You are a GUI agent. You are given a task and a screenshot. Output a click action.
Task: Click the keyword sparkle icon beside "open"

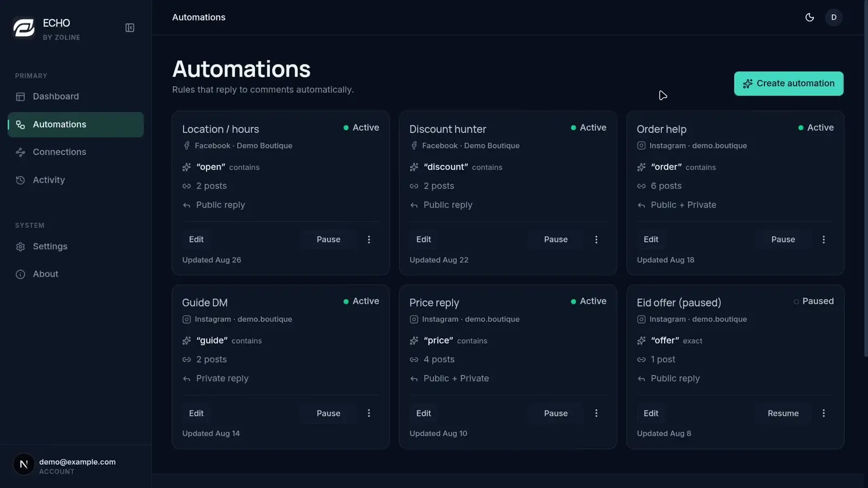[187, 167]
